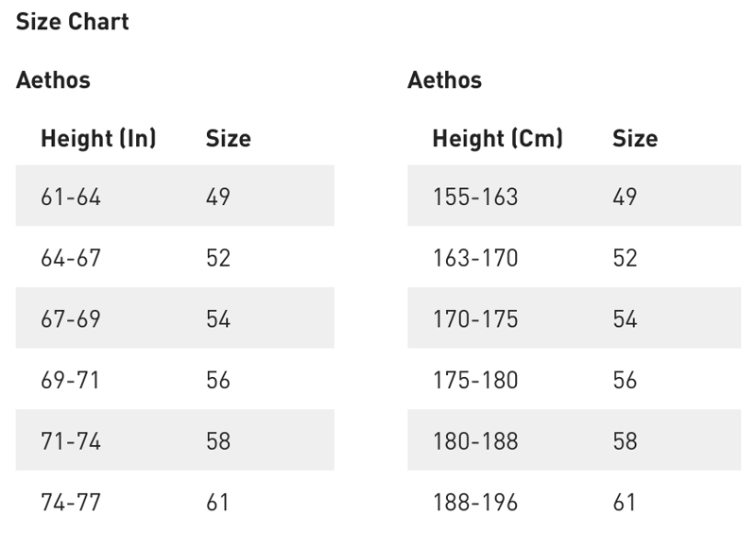
Task: Click the 163-170 cm height cell
Action: [x=475, y=258]
